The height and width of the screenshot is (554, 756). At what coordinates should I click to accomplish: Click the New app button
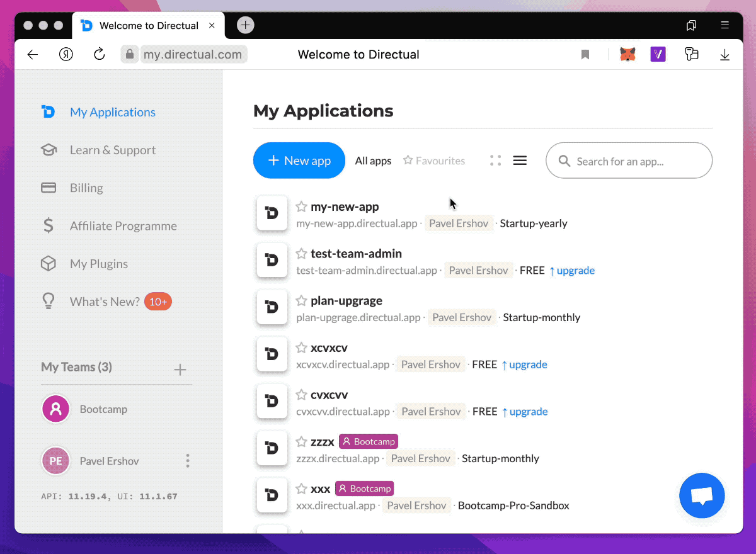click(x=299, y=161)
